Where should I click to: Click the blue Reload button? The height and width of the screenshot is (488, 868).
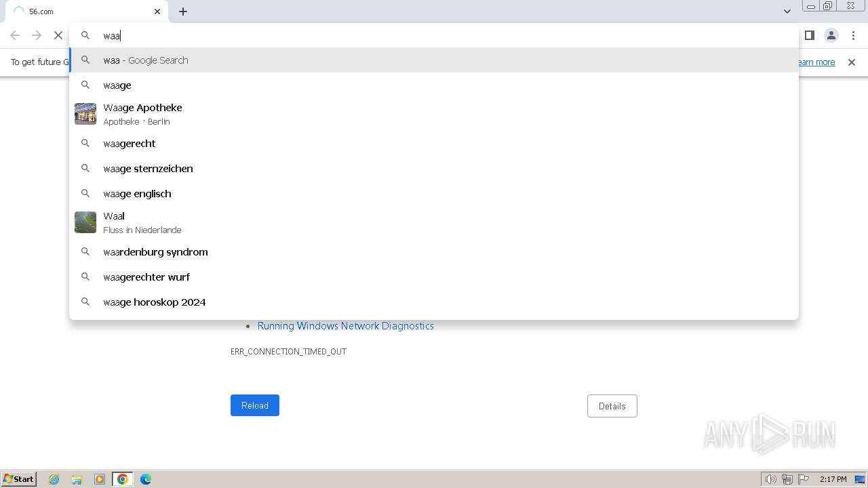[255, 405]
